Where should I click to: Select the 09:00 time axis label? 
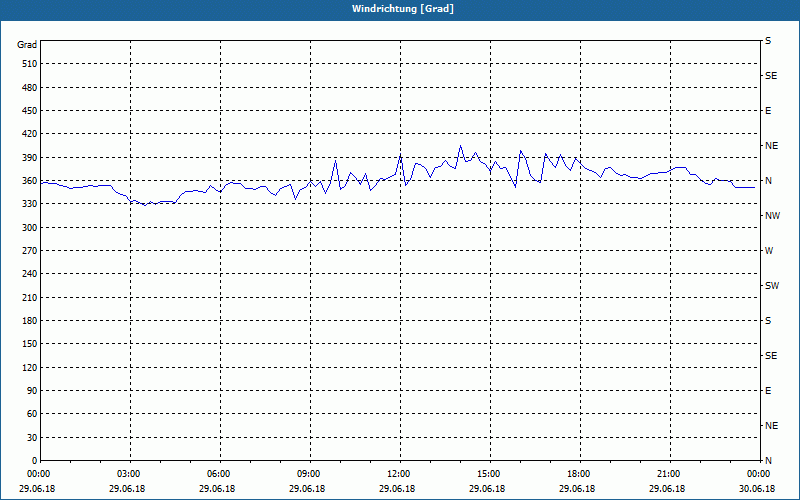tap(309, 474)
